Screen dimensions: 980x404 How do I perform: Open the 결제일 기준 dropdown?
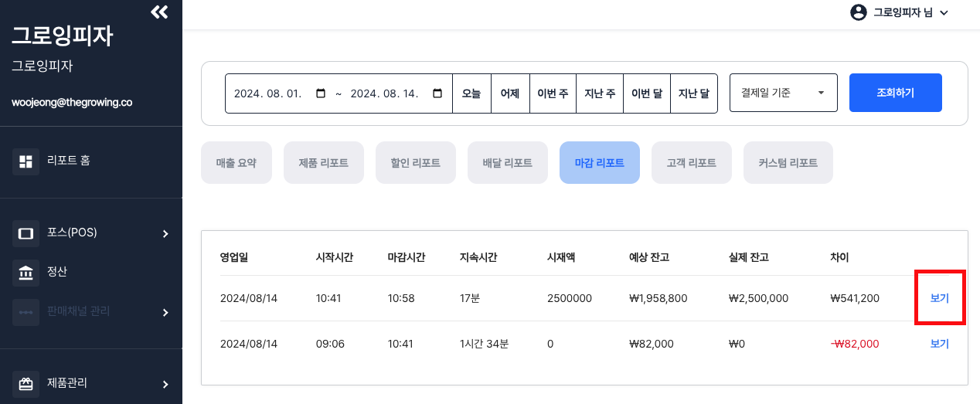pos(783,93)
